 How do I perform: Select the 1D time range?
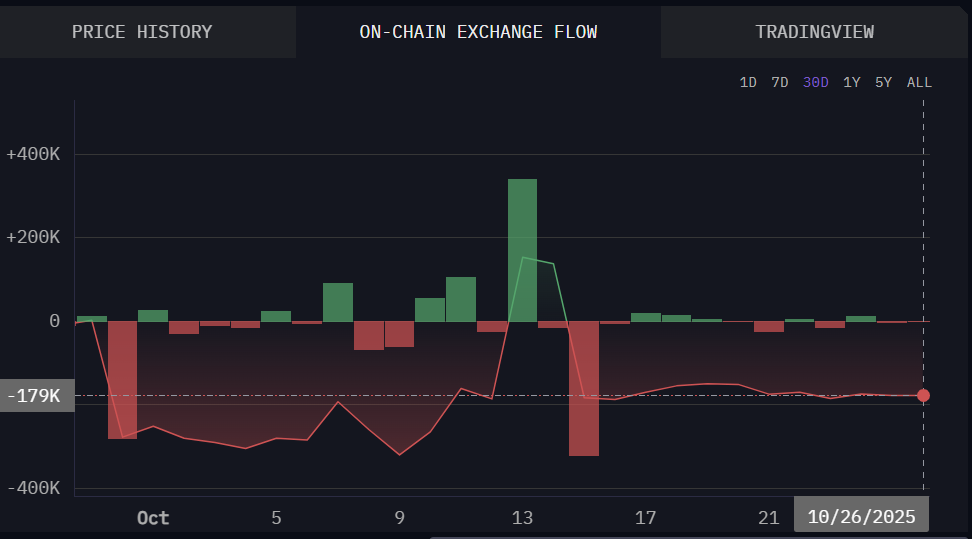pos(748,82)
